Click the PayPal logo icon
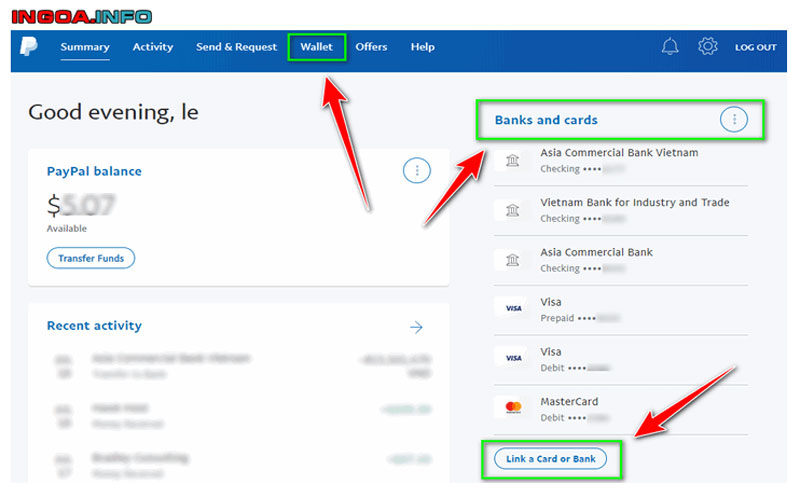 pyautogui.click(x=28, y=47)
